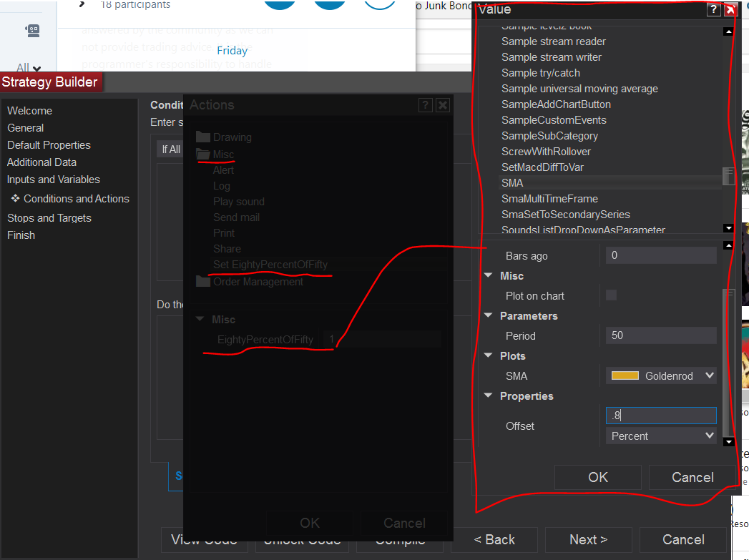The image size is (749, 560).
Task: Select Conditions and Actions page
Action: (77, 199)
